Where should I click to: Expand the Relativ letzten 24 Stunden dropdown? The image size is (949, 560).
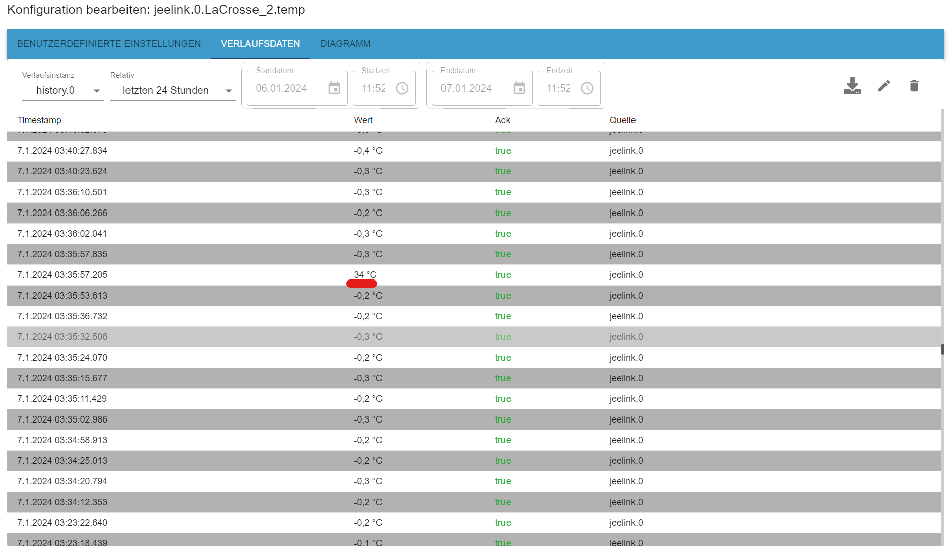coord(173,91)
